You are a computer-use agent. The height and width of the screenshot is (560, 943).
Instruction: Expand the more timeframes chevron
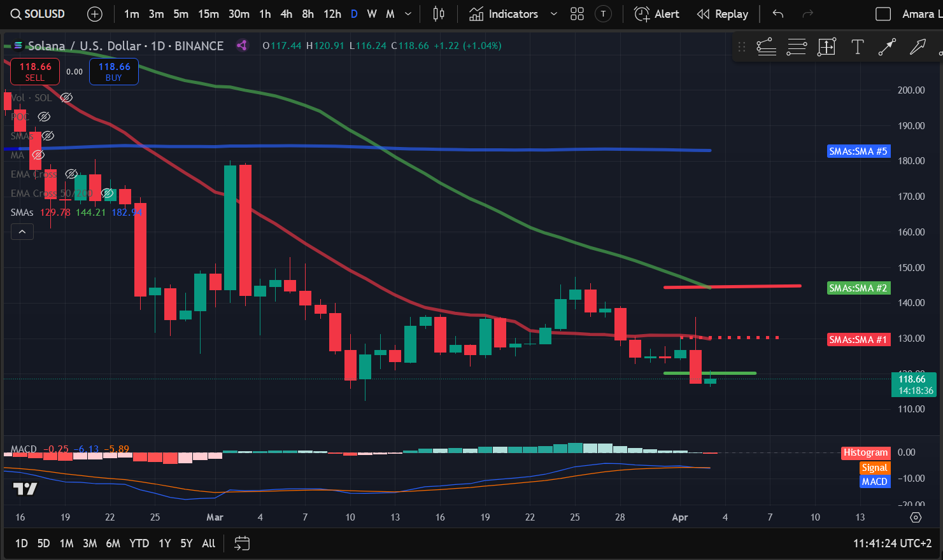tap(408, 14)
